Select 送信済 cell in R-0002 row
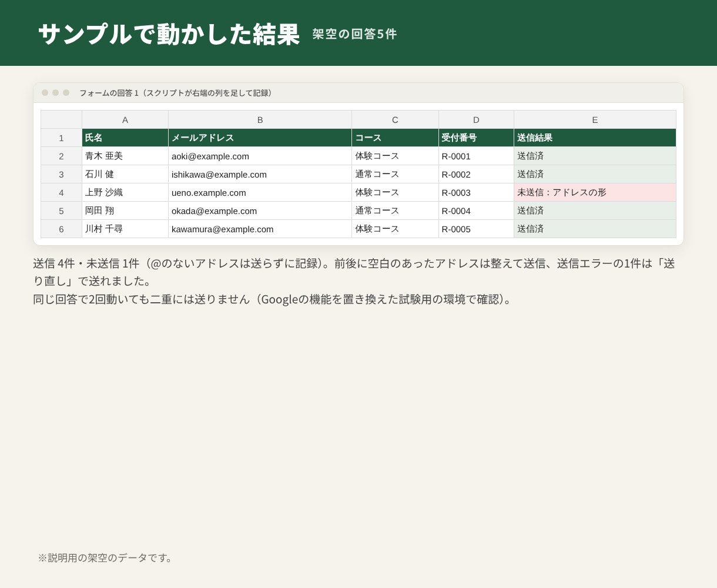This screenshot has width=717, height=588. tap(595, 174)
